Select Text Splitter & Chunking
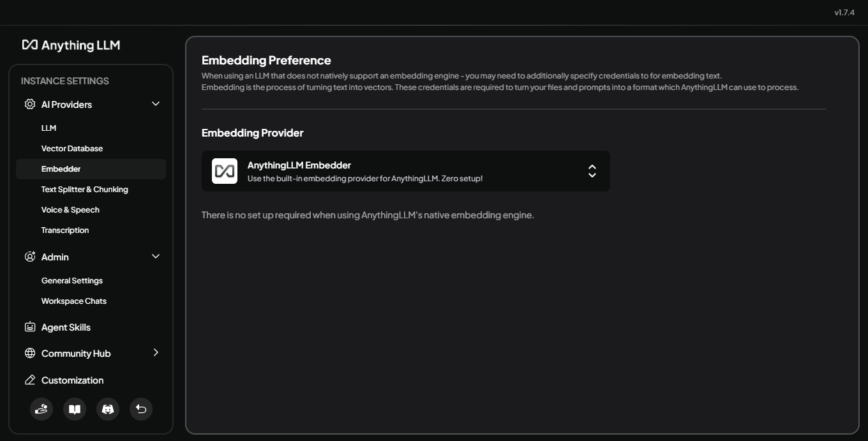The width and height of the screenshot is (868, 441). pyautogui.click(x=84, y=189)
